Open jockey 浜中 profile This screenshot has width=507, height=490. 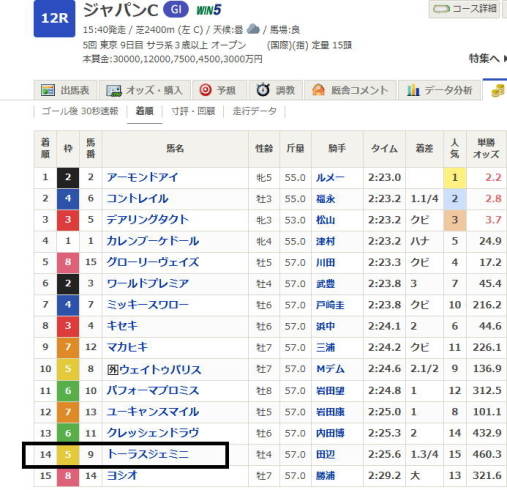click(x=325, y=326)
